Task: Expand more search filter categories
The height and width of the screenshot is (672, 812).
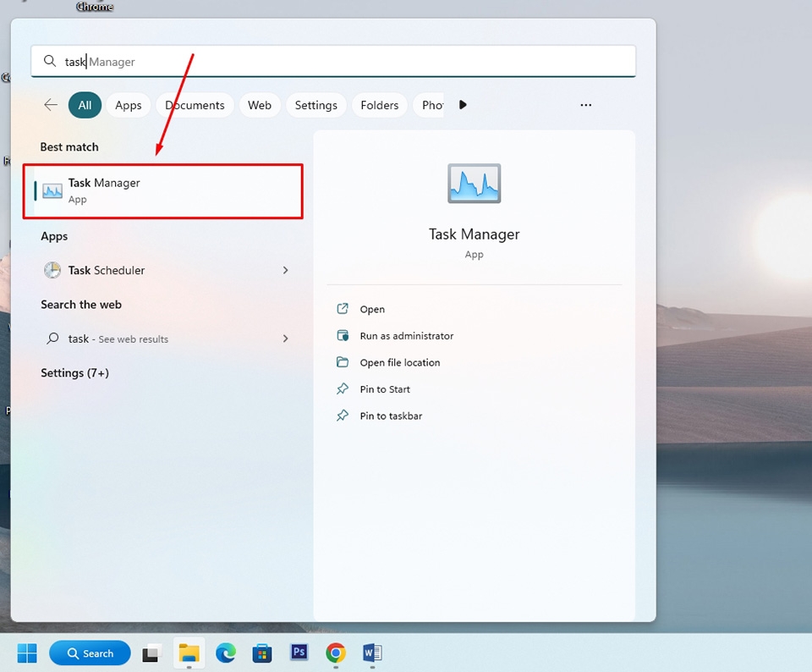Action: tap(463, 105)
